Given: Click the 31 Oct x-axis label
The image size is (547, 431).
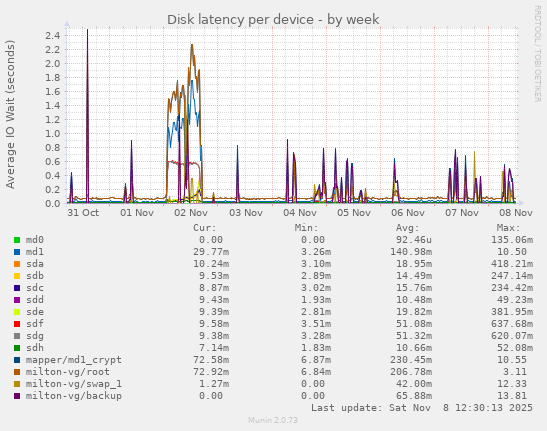Looking at the screenshot, I should (x=83, y=213).
